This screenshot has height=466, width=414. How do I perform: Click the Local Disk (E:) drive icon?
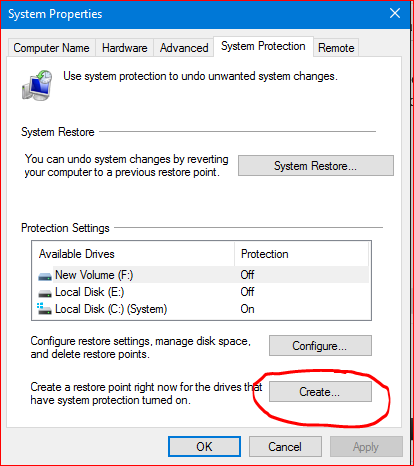click(x=45, y=293)
